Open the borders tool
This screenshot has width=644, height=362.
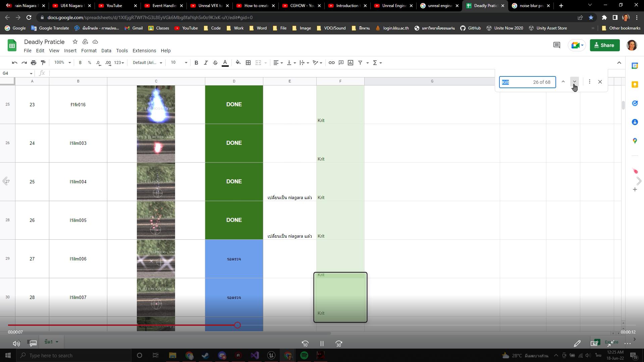(248, 63)
